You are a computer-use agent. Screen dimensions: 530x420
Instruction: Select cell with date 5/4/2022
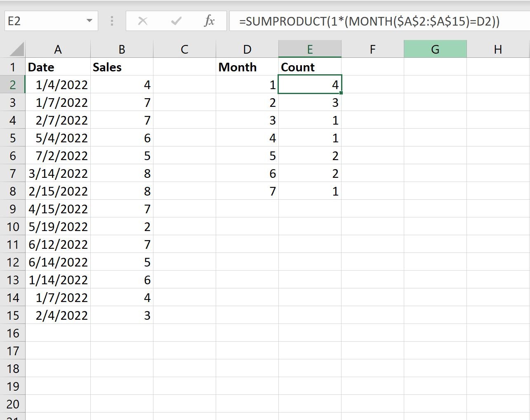point(58,138)
